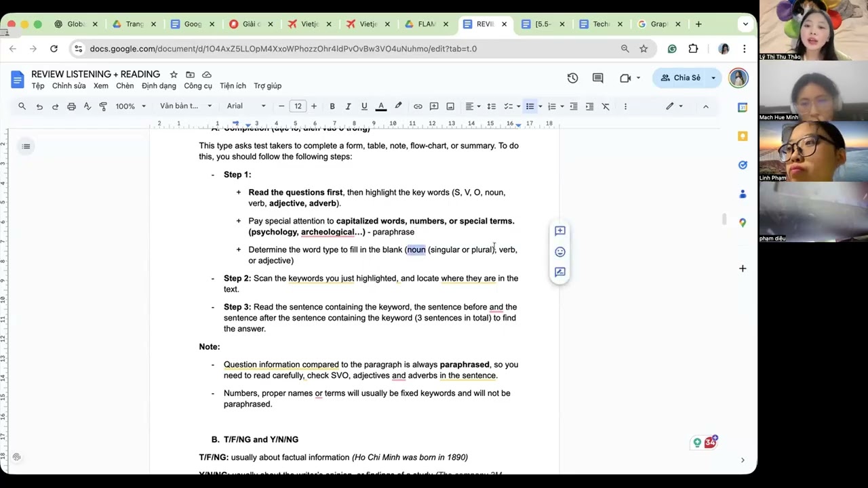Open Google Keep in the side panel
This screenshot has height=488, width=868.
point(743,136)
